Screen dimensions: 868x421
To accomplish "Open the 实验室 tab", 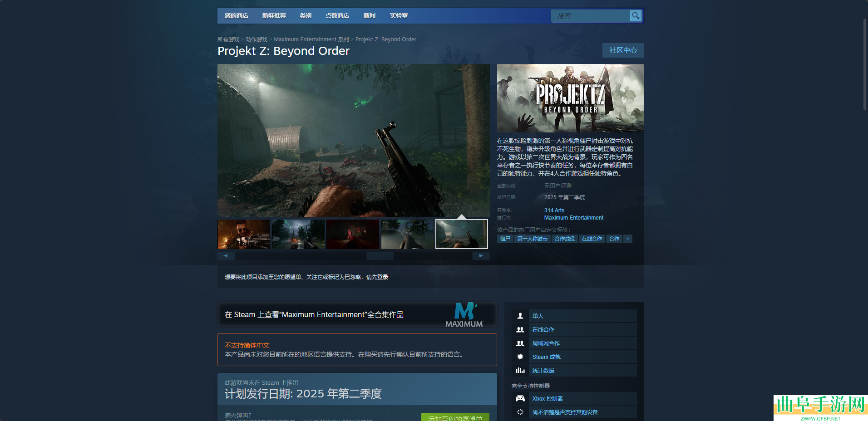I will tap(399, 16).
